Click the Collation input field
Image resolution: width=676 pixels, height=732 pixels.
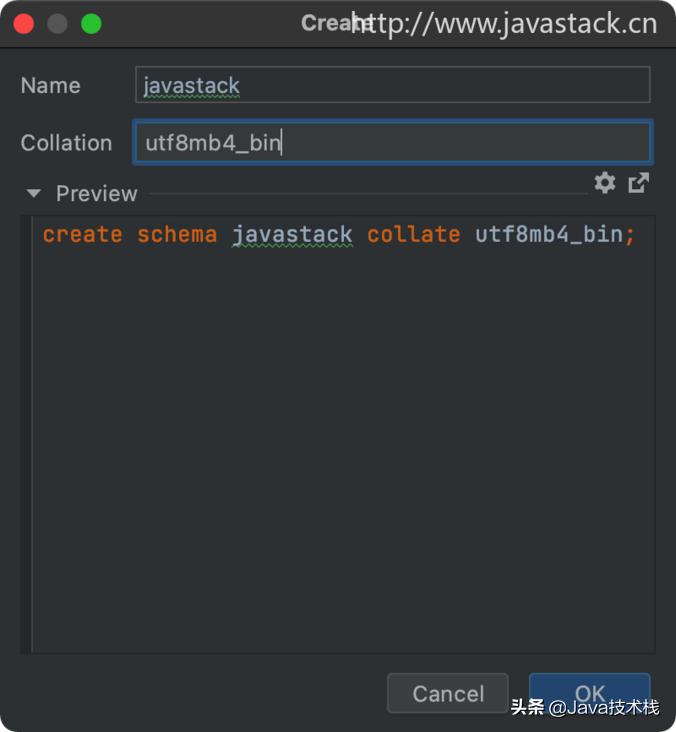click(393, 142)
